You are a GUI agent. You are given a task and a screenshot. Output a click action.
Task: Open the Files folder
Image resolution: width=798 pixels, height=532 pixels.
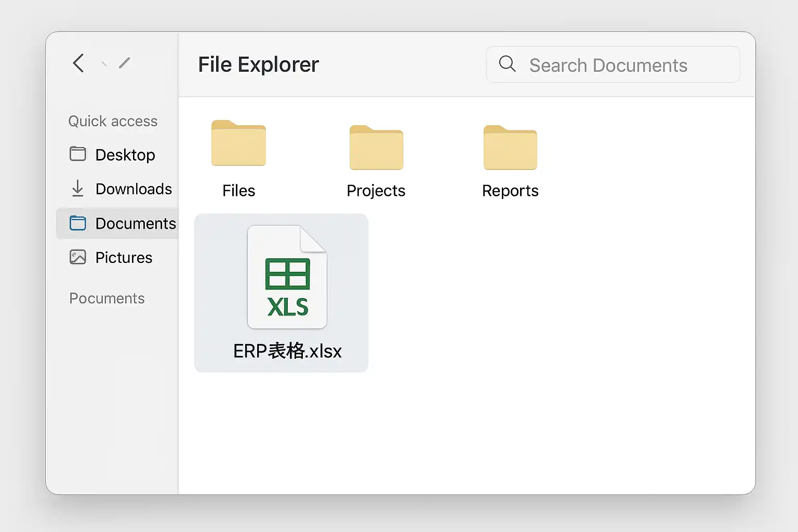tap(238, 143)
